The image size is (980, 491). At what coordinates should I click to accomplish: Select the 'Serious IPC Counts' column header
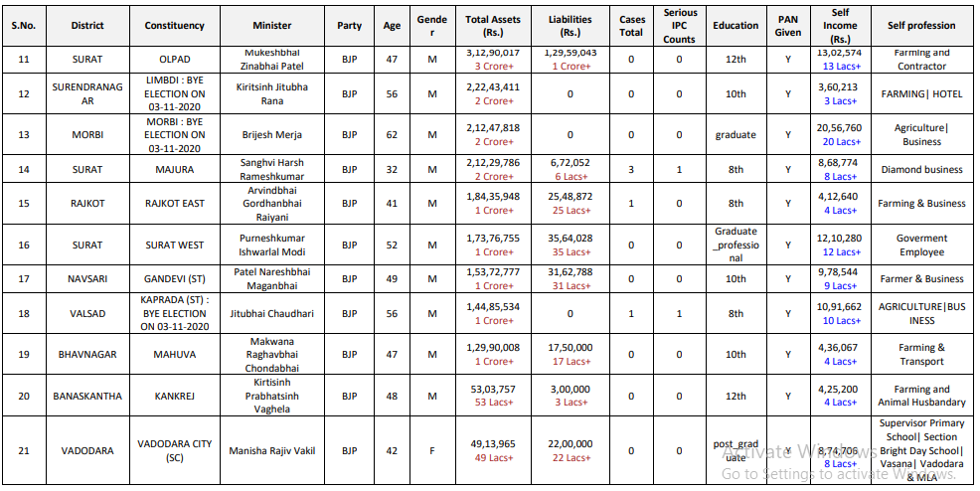pos(680,25)
